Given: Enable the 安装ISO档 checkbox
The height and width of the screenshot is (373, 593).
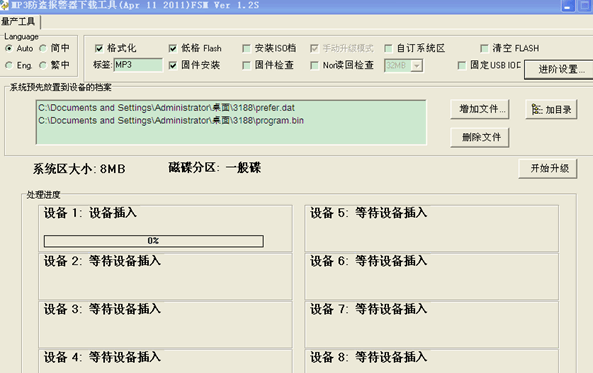Looking at the screenshot, I should 246,48.
